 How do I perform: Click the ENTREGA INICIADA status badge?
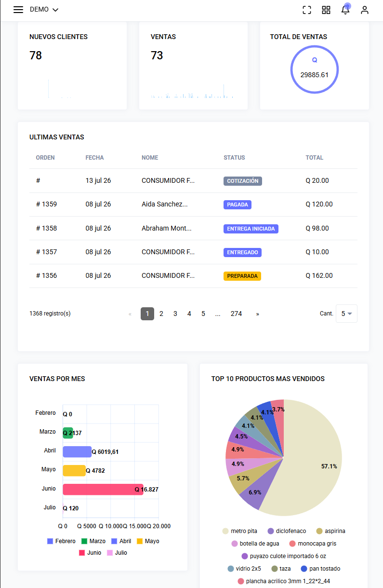[251, 229]
